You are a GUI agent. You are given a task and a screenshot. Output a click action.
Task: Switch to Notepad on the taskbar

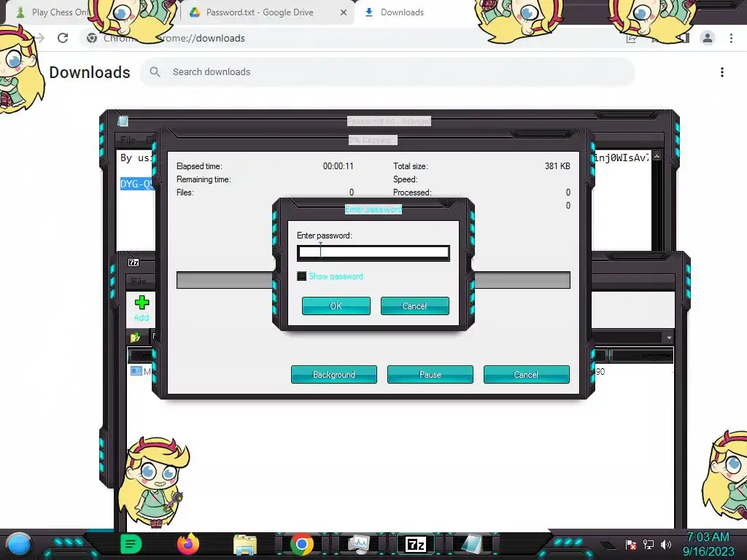(471, 544)
